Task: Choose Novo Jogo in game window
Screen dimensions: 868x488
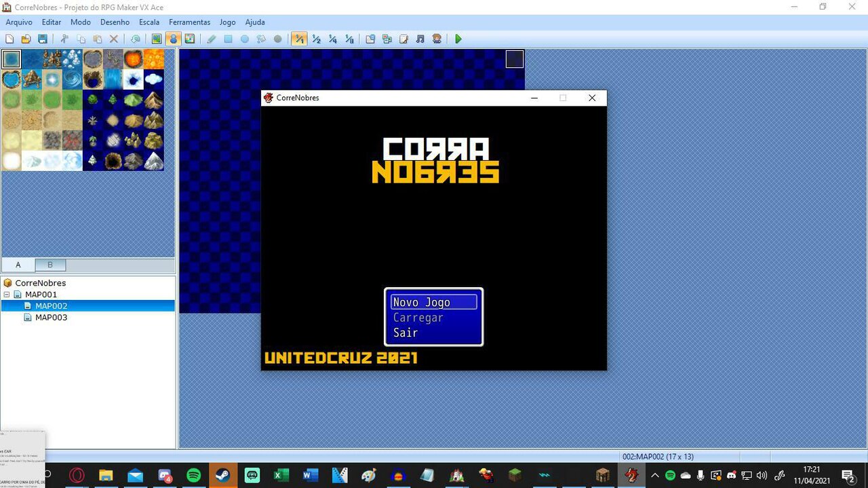Action: click(x=433, y=302)
